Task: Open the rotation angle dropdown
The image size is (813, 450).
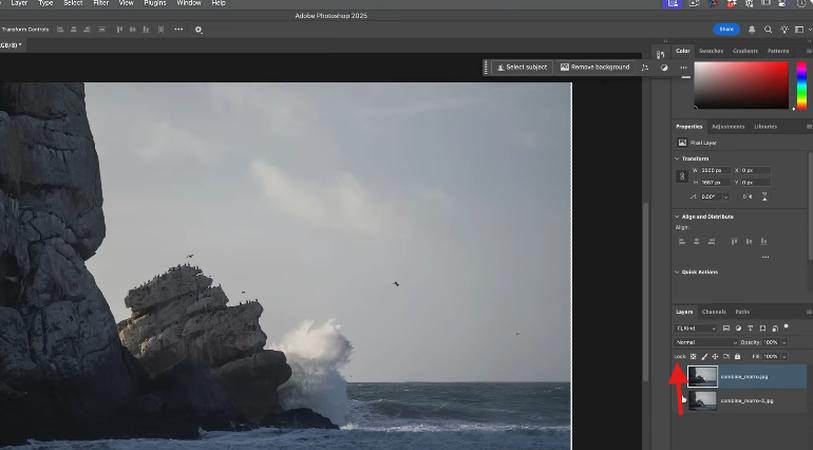Action: click(726, 197)
